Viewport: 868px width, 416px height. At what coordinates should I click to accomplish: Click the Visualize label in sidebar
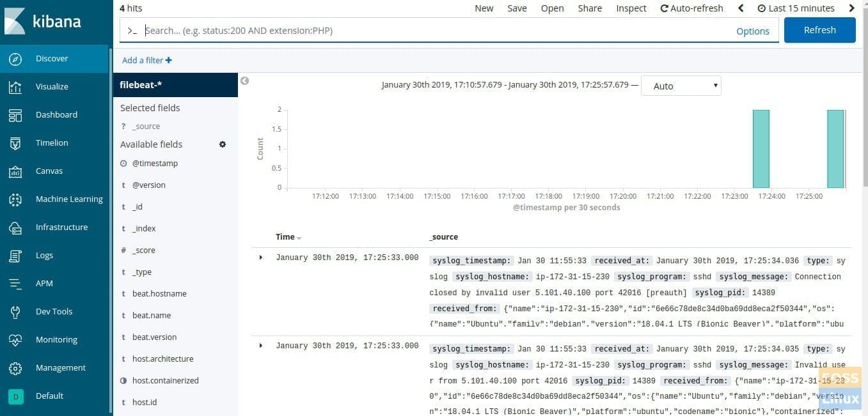[52, 87]
